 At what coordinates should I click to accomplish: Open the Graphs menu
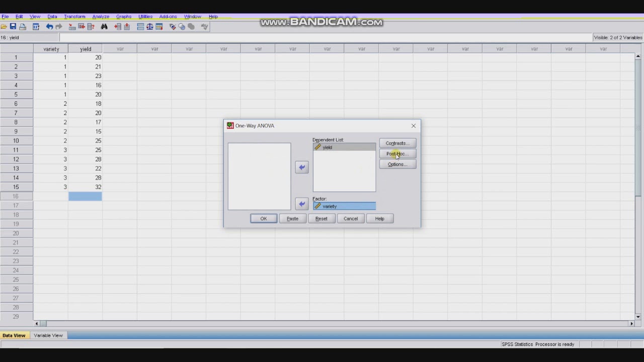click(124, 17)
